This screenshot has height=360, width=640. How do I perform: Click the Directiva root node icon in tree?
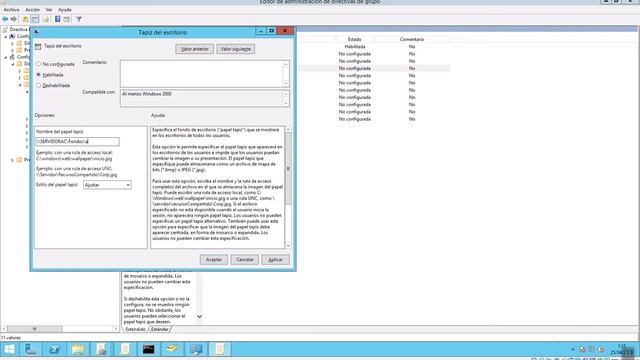(5, 29)
